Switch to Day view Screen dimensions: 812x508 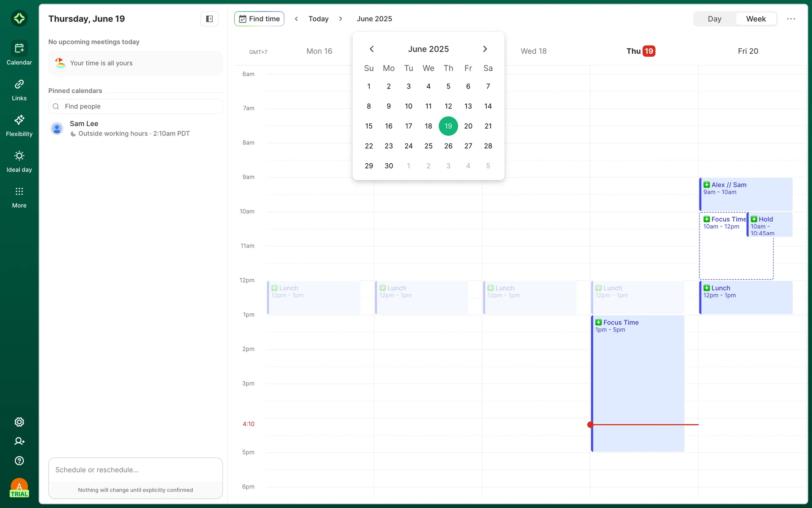tap(714, 19)
